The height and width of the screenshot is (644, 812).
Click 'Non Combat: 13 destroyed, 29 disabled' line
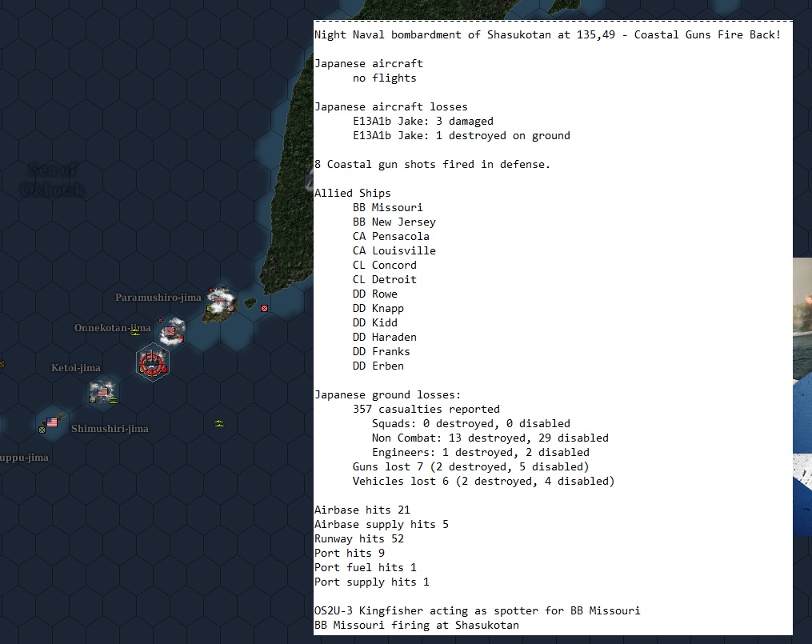coord(490,438)
